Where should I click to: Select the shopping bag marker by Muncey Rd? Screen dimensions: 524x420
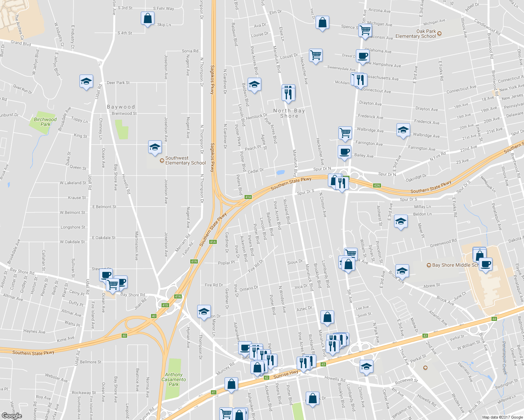[231, 384]
